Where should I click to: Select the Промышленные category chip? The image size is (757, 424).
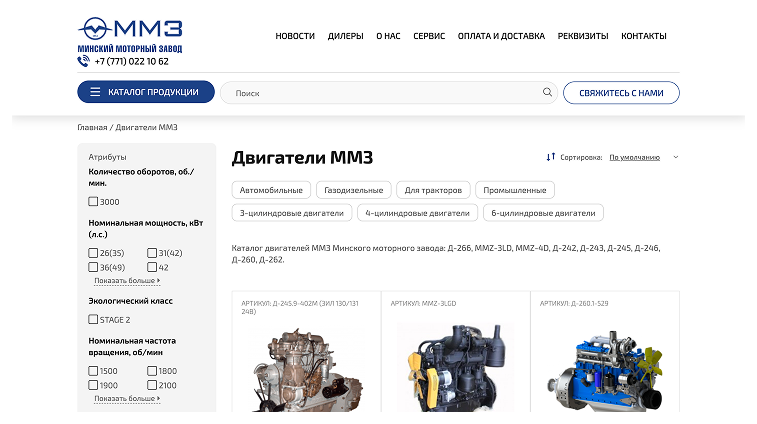click(515, 190)
